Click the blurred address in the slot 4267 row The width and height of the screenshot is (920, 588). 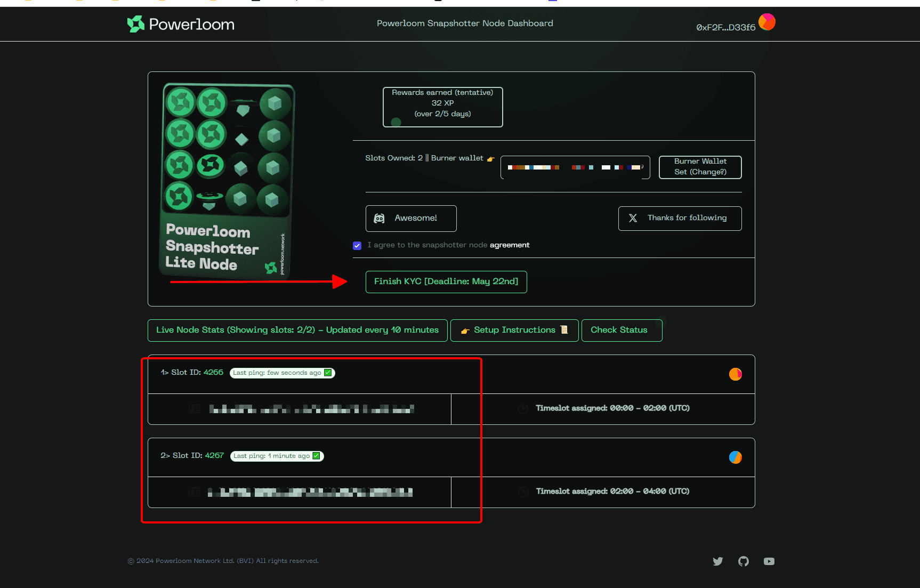point(310,492)
